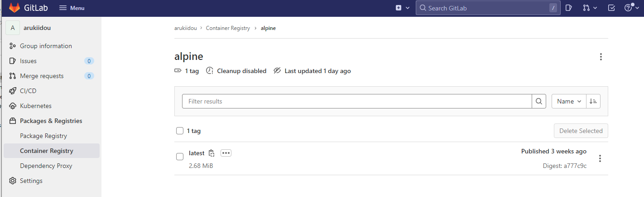The width and height of the screenshot is (644, 197).
Task: Open the Issues icon in top navbar
Action: [x=569, y=8]
